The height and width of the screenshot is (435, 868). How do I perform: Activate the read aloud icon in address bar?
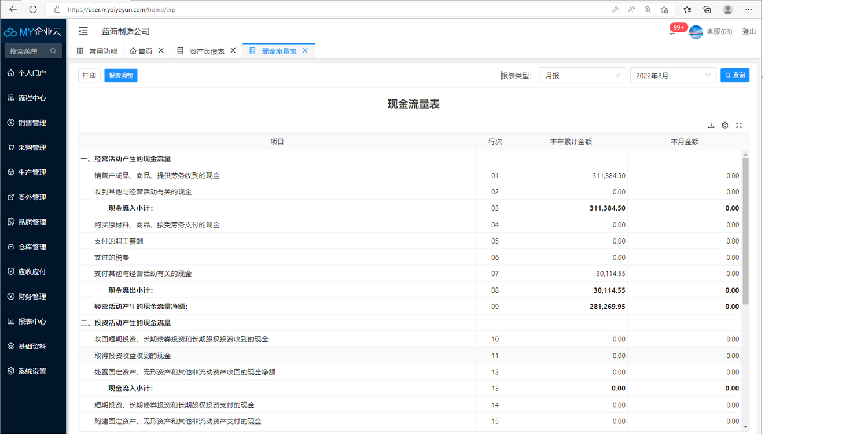click(631, 9)
